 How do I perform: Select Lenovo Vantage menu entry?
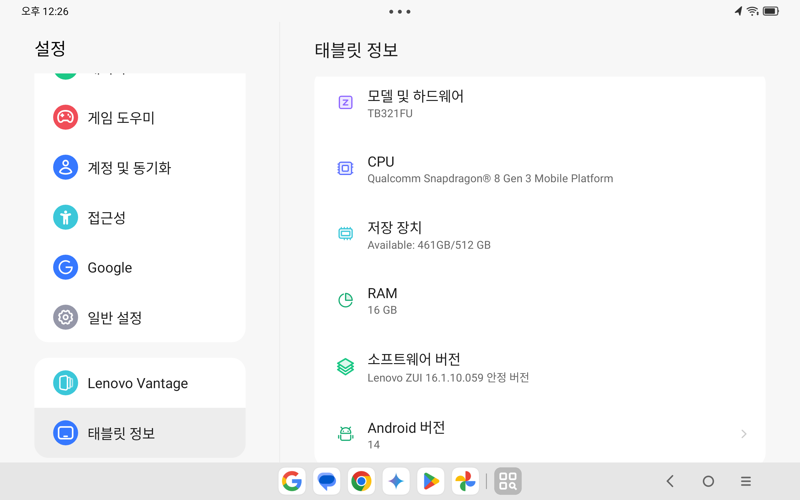[140, 383]
